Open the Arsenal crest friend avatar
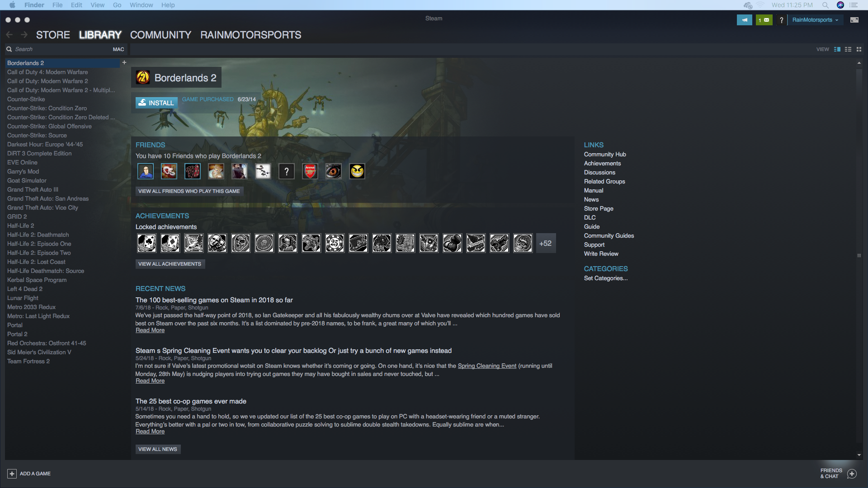868x488 pixels. point(310,171)
